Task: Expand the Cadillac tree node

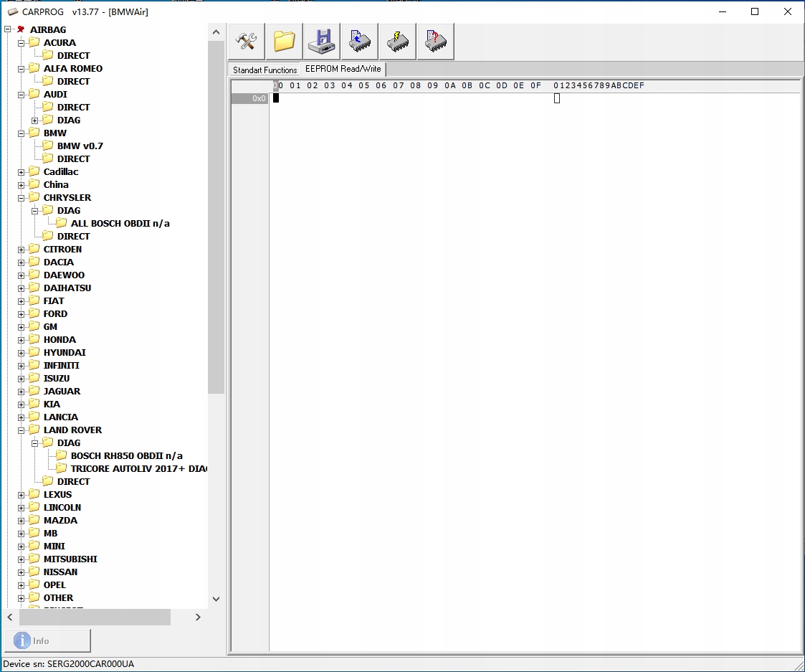Action: 21,172
